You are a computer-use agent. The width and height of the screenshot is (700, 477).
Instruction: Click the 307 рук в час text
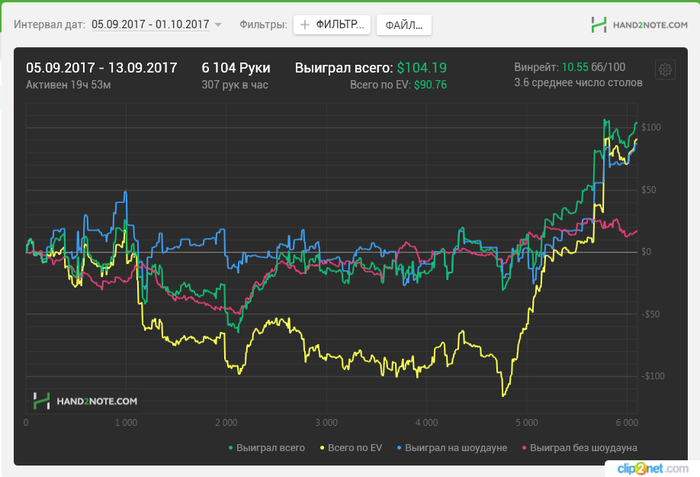235,85
